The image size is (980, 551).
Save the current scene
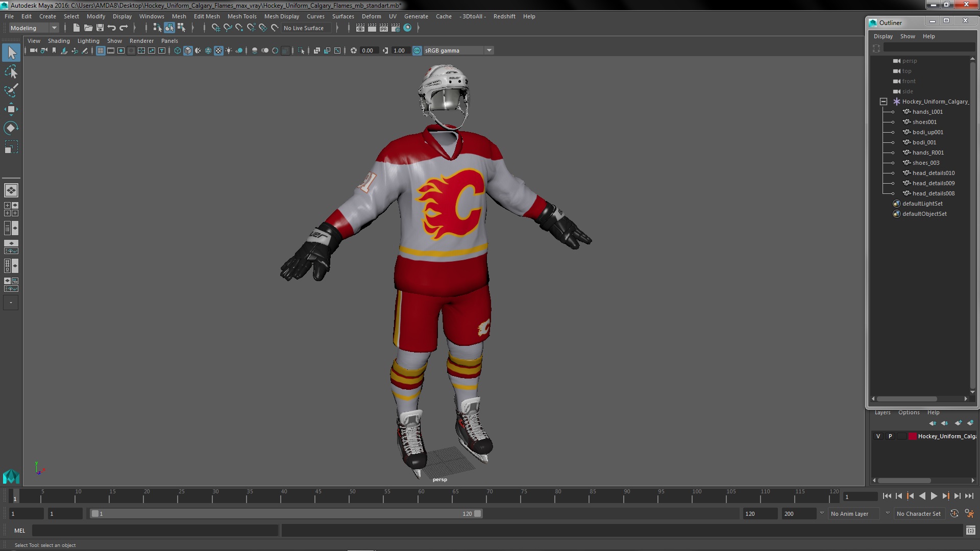click(100, 28)
